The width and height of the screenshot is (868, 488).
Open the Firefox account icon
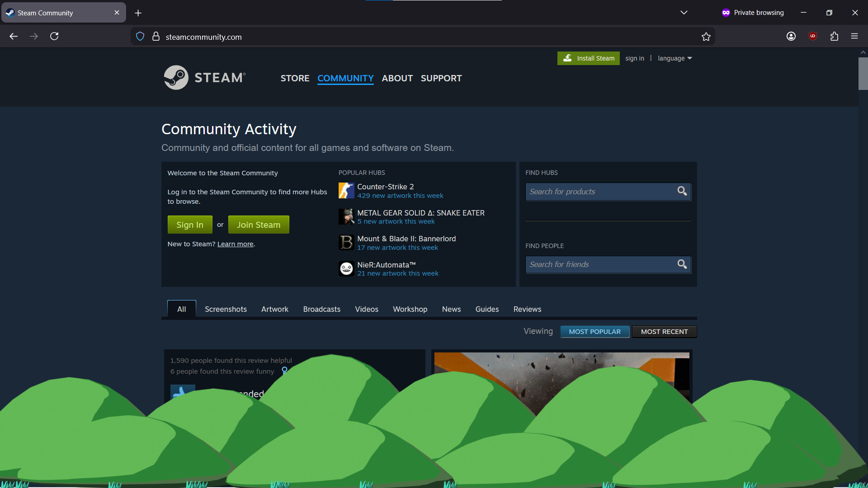coord(791,36)
